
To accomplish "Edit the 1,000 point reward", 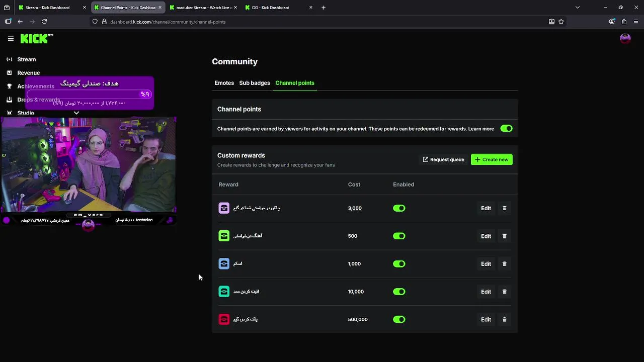I will (x=486, y=264).
